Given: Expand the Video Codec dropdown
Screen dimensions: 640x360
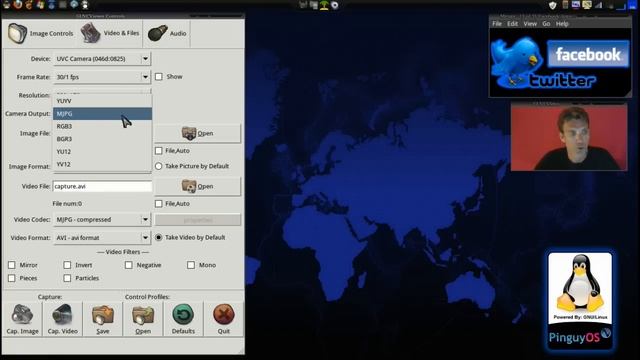Looking at the screenshot, I should (102, 220).
